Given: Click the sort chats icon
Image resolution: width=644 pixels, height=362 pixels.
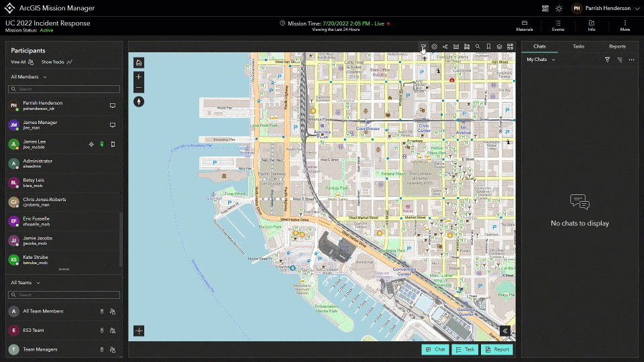Looking at the screenshot, I should coord(619,60).
